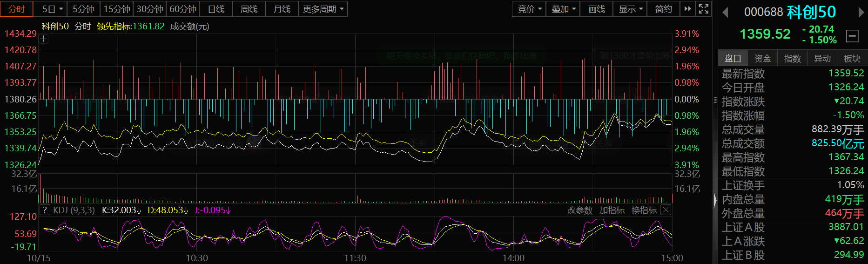
Task: Click the minus collapse icon beside price
Action: tap(852, 36)
